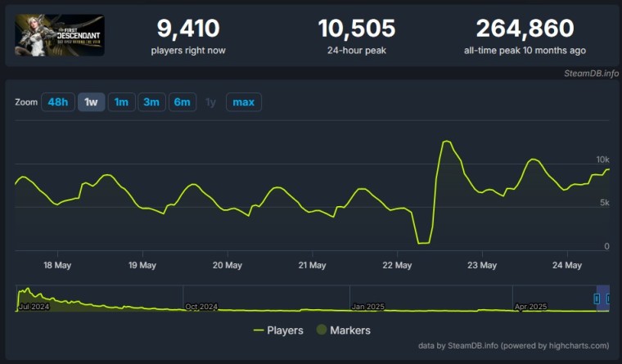Click the 20 May axis label
Image resolution: width=622 pixels, height=364 pixels.
click(228, 265)
